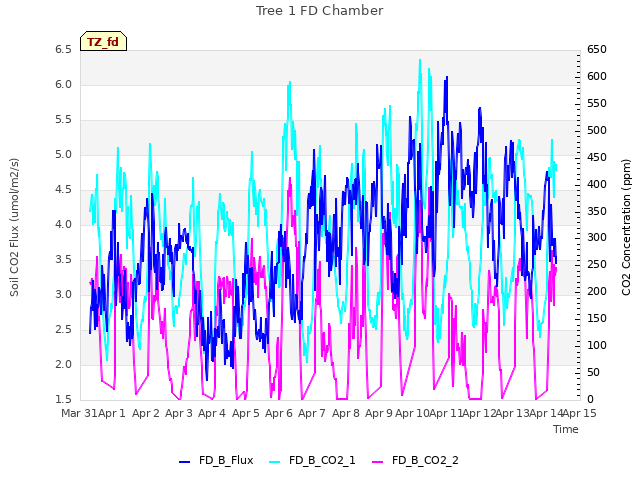This screenshot has height=480, width=640.
Task: Click the Apr 14 date tick label
Action: tap(546, 413)
